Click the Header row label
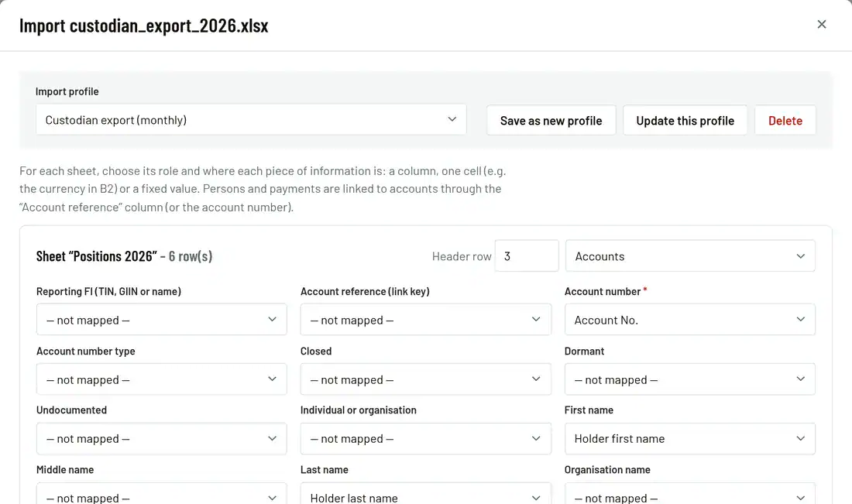 point(462,256)
